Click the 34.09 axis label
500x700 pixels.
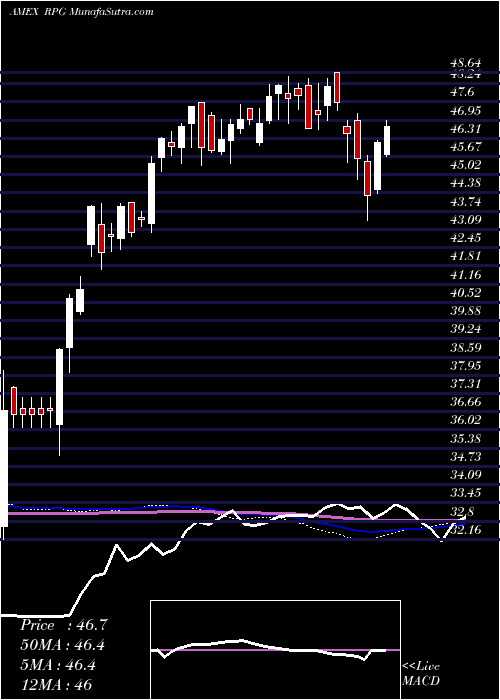pos(465,475)
